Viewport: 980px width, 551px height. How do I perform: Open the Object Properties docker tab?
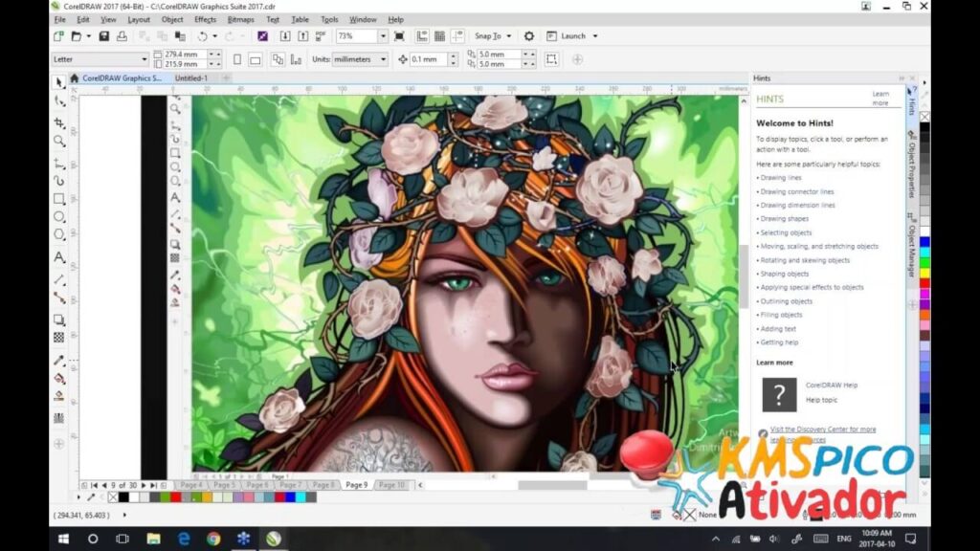tap(912, 165)
